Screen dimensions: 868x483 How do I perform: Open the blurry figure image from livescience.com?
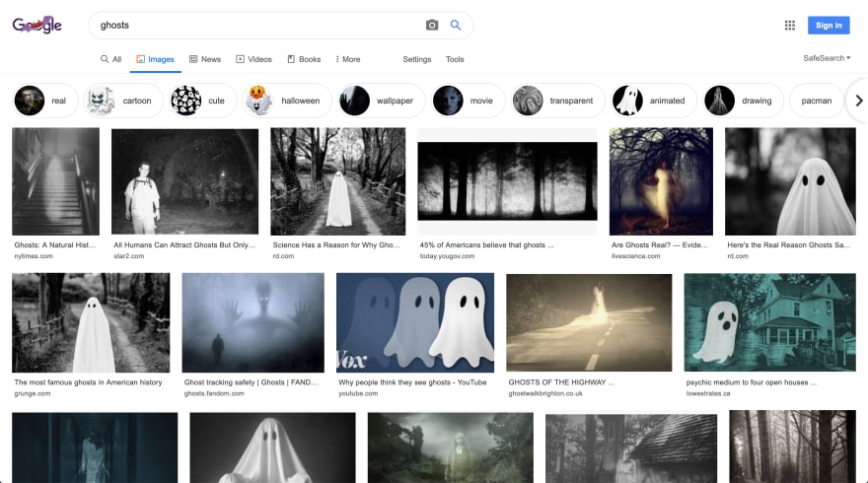click(661, 181)
